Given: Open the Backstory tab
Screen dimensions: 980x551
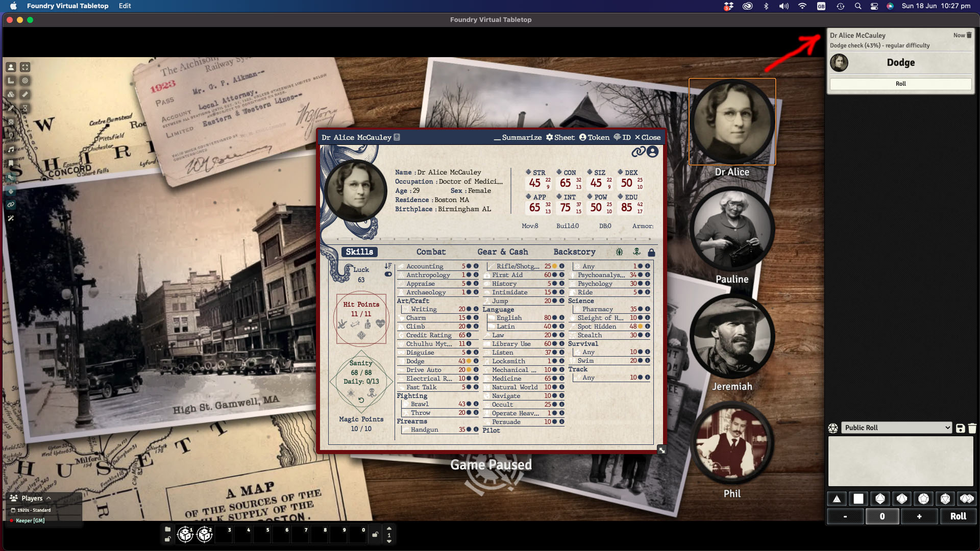Looking at the screenshot, I should 574,252.
